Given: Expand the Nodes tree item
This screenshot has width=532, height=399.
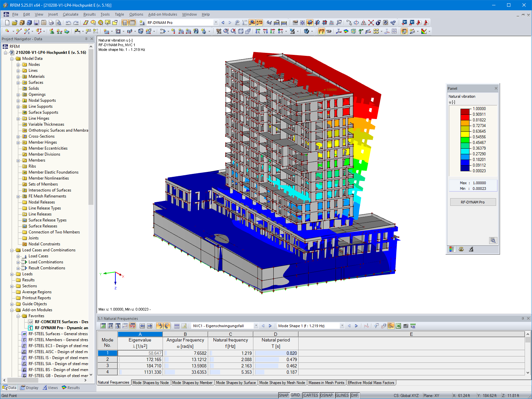Looking at the screenshot, I should [x=19, y=65].
